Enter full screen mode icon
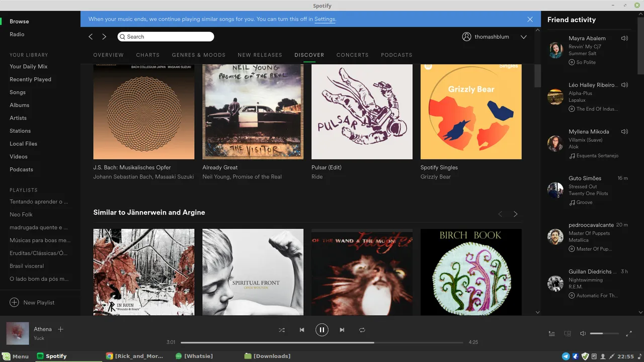 (629, 333)
